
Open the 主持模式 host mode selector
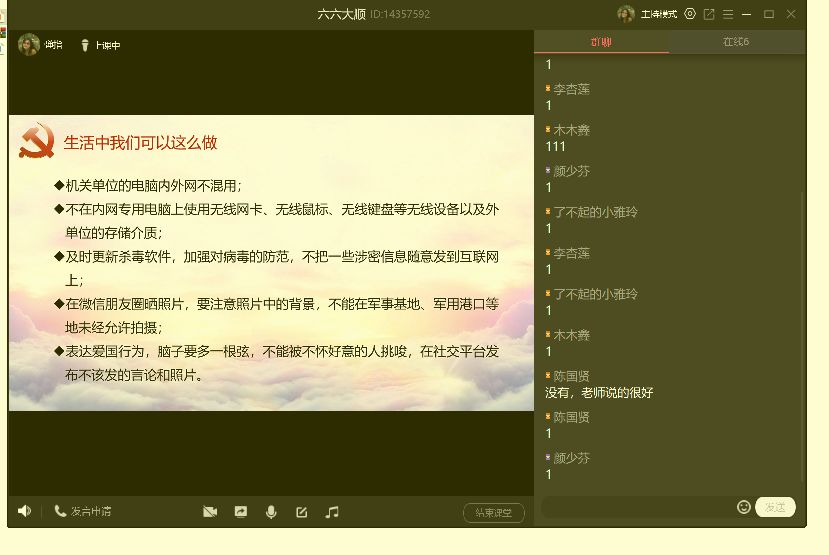pos(658,14)
